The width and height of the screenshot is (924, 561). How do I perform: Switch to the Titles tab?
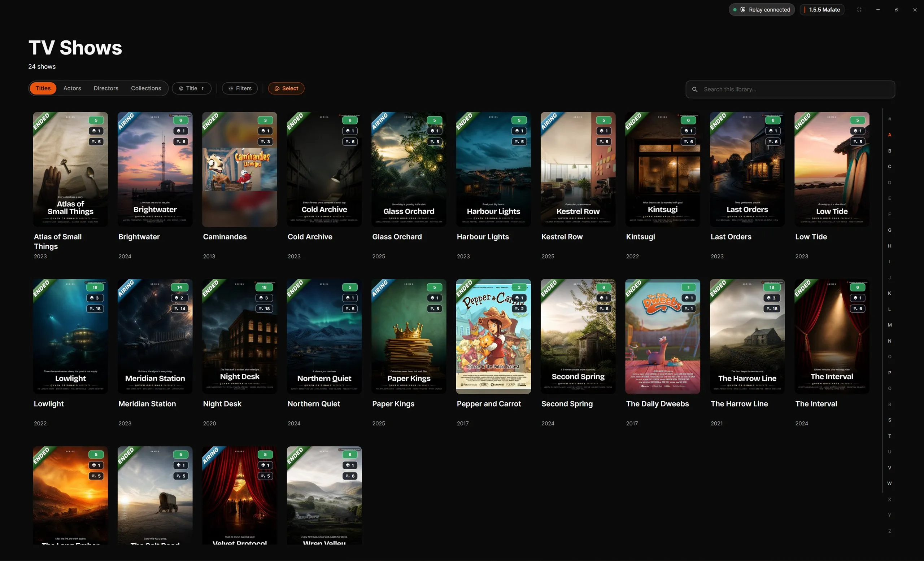pos(43,88)
